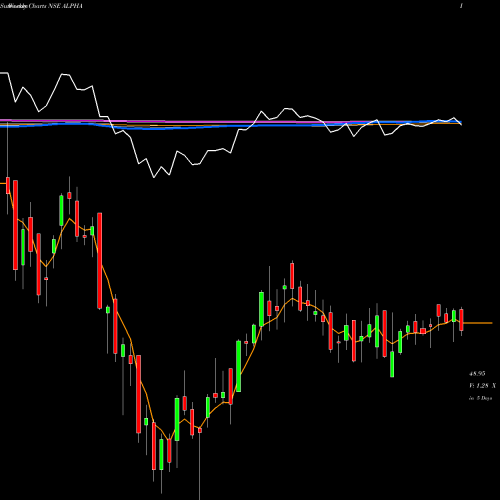Click the orange price level line extension at right
Image resolution: width=500 pixels, height=500 pixels.
tap(478, 323)
